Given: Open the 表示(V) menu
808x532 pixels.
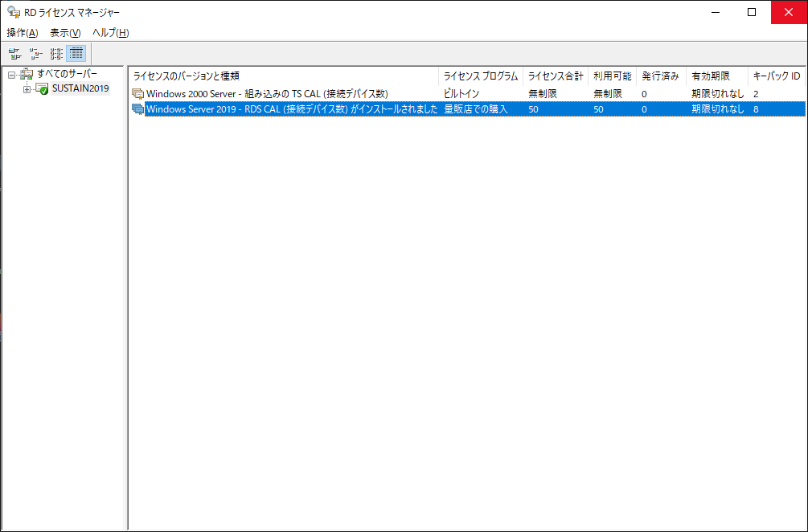Looking at the screenshot, I should click(x=65, y=32).
